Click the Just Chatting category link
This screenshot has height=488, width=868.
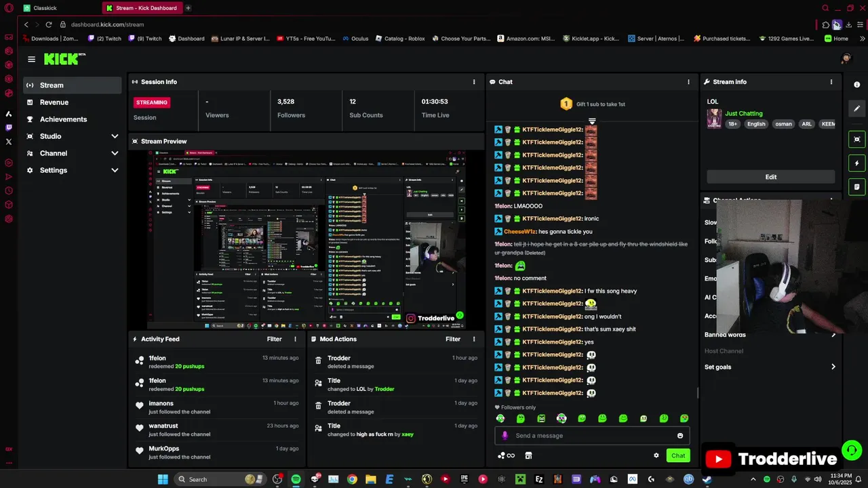tap(744, 114)
